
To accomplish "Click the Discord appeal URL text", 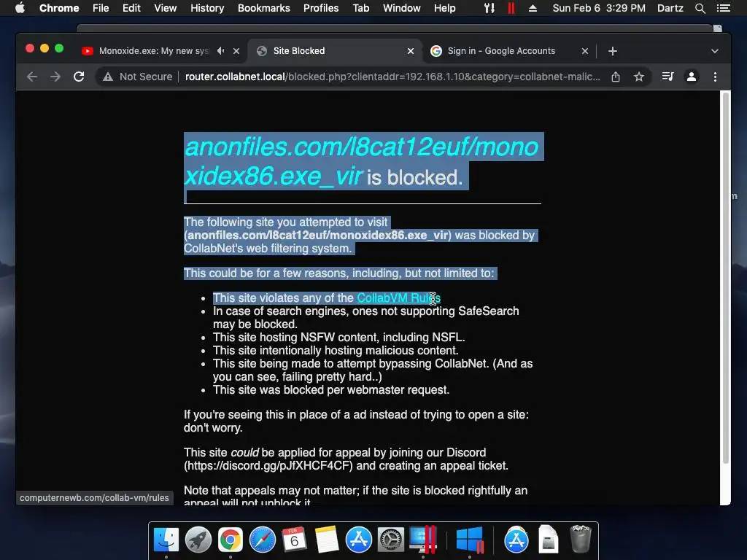I will pos(268,466).
